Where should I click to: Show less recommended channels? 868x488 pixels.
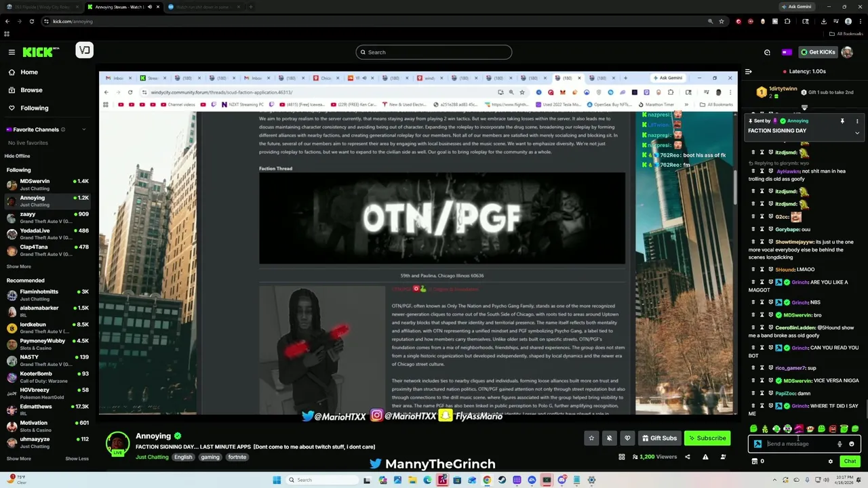point(77,458)
